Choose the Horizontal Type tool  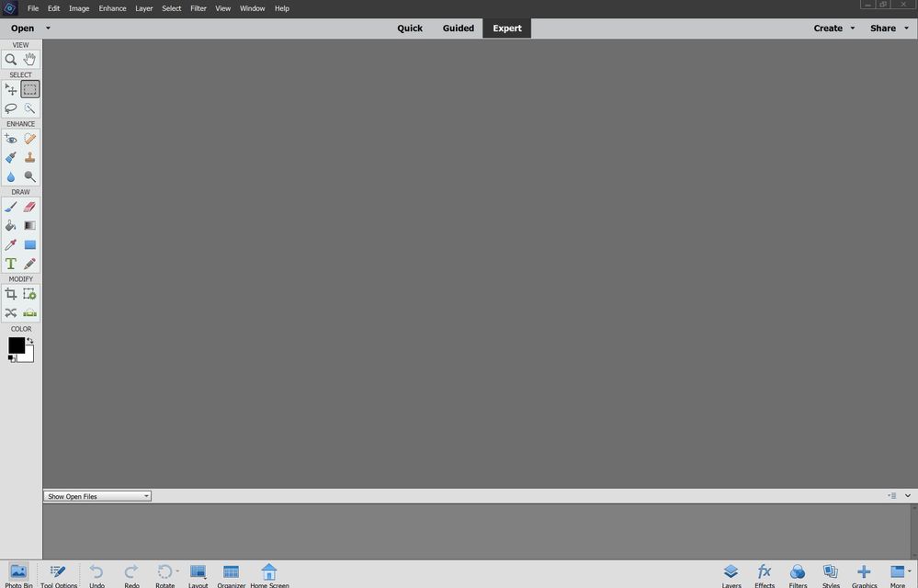(x=11, y=264)
